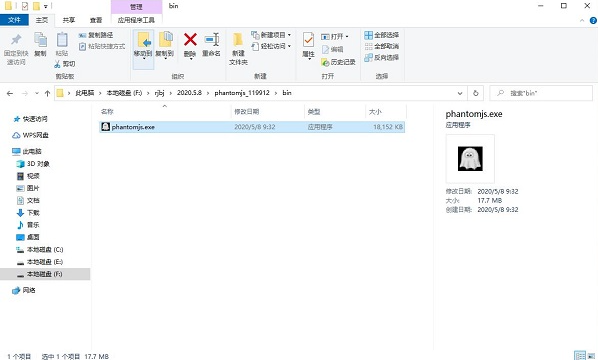Open Local Disk (E:) in sidebar

click(x=40, y=262)
